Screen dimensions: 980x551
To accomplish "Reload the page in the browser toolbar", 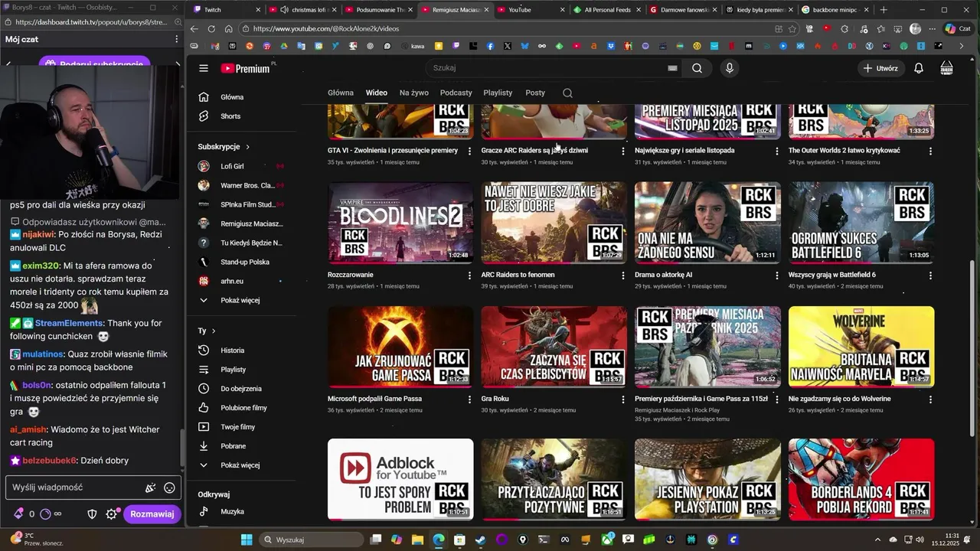I will pyautogui.click(x=211, y=28).
